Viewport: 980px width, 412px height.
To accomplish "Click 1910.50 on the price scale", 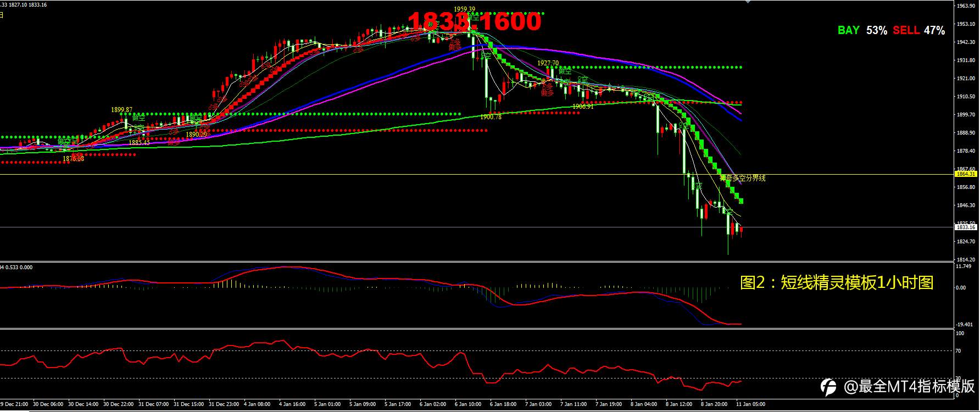I will pos(966,97).
